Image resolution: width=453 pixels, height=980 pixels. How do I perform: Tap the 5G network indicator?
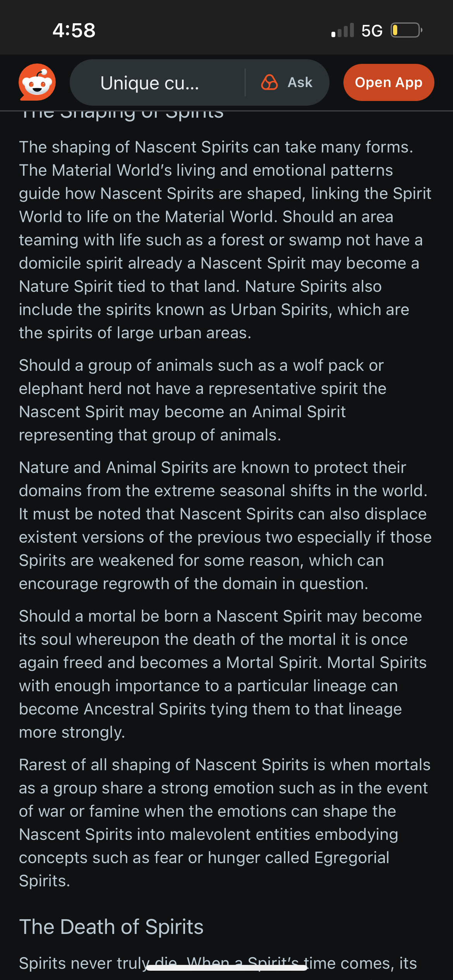[372, 31]
